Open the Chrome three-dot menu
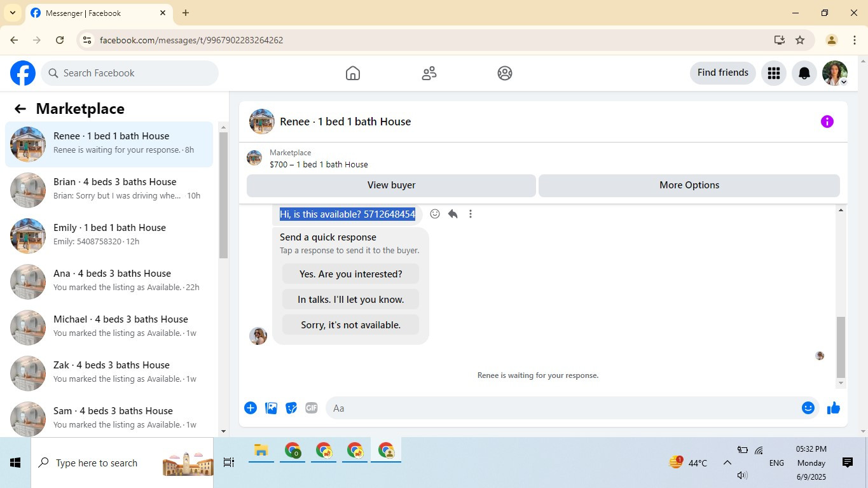868x488 pixels. (855, 40)
